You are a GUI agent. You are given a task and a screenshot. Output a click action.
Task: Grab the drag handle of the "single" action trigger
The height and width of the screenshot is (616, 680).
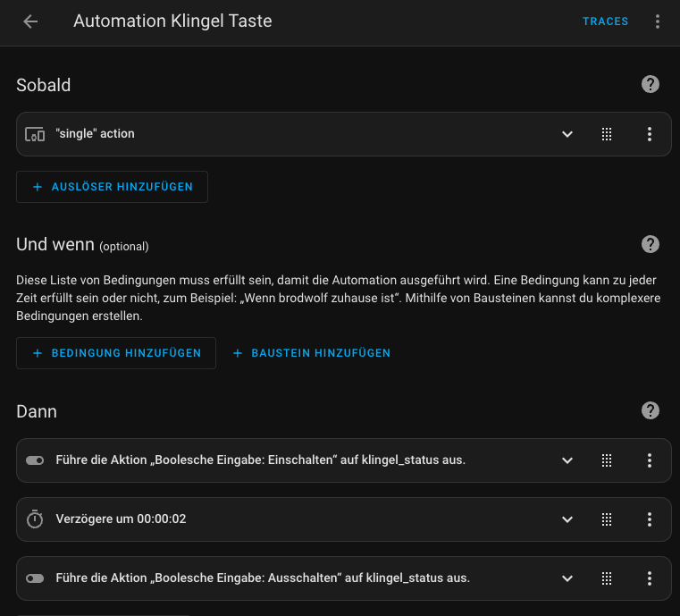(607, 134)
